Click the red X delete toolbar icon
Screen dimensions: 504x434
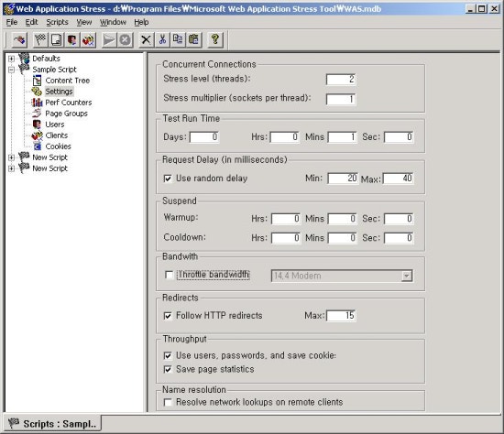click(146, 40)
